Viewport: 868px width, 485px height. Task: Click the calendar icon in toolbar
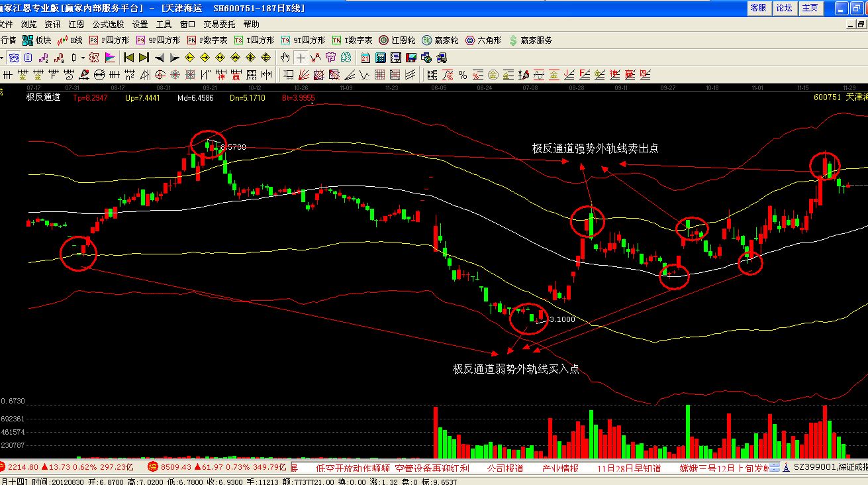click(365, 58)
